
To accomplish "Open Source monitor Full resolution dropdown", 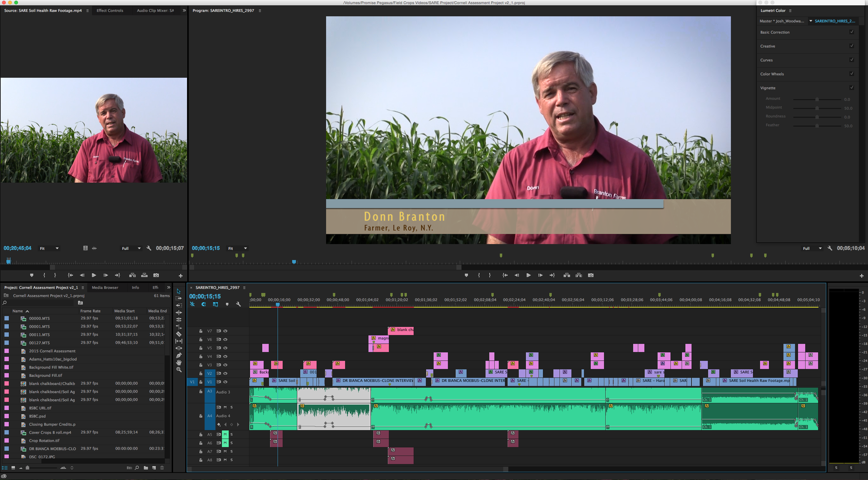I will tap(131, 248).
